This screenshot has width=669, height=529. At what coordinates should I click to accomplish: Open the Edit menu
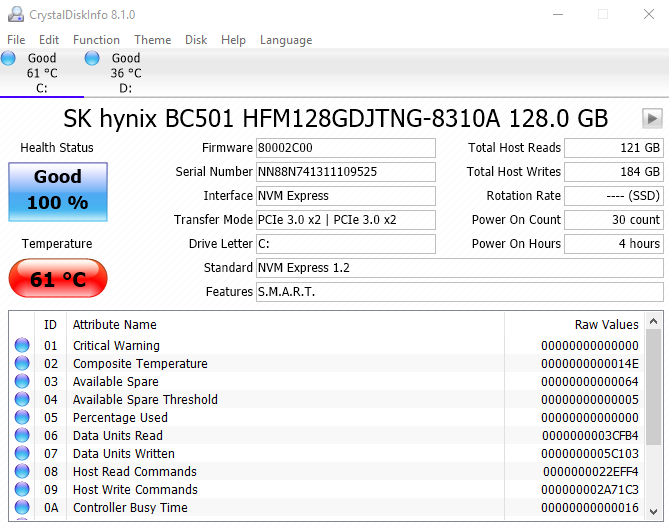(x=49, y=40)
